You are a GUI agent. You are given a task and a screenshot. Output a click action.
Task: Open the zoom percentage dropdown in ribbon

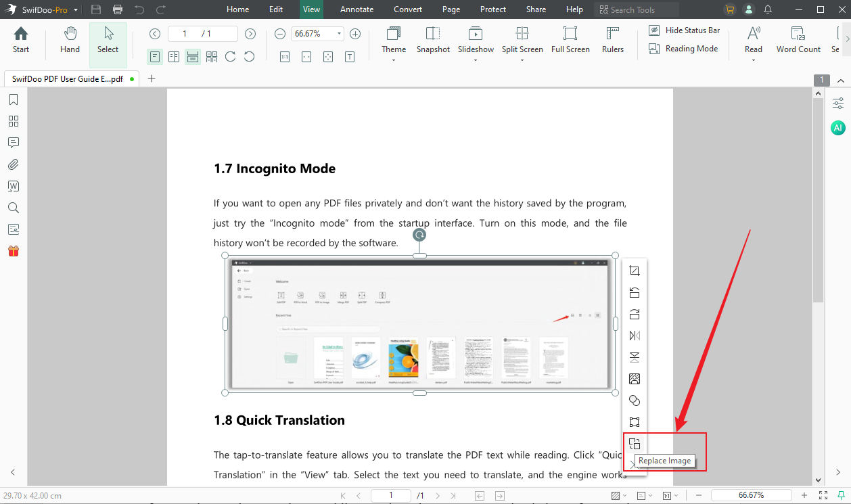(x=339, y=34)
